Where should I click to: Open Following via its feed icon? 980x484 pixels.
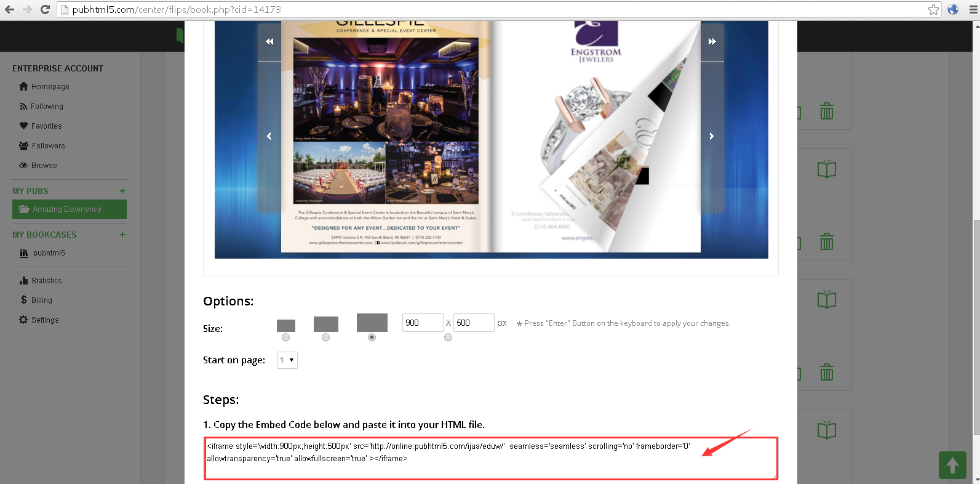click(x=23, y=107)
